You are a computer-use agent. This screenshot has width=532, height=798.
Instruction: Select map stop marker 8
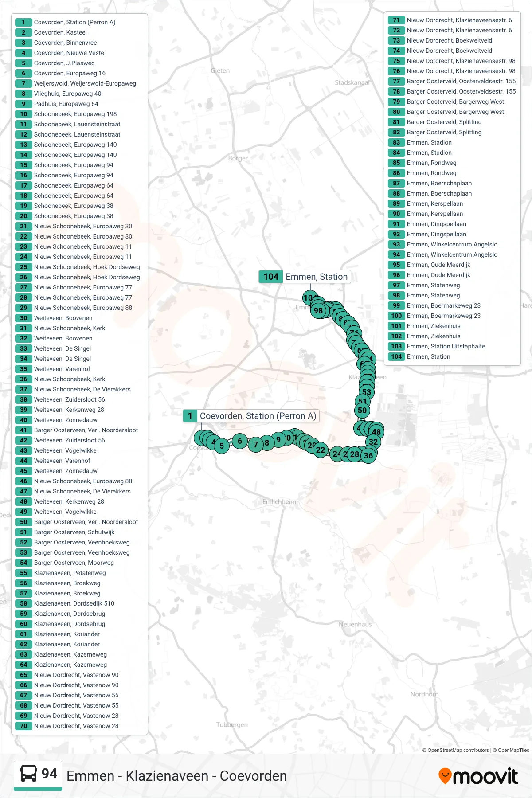click(267, 442)
